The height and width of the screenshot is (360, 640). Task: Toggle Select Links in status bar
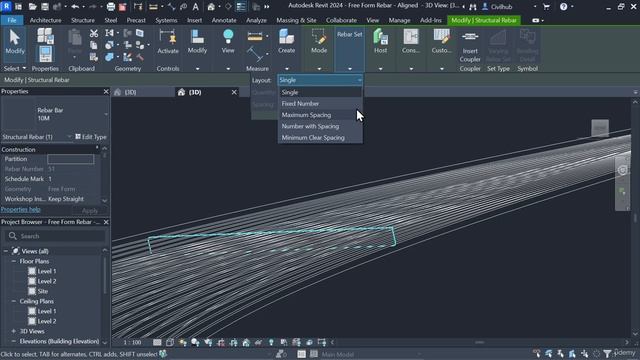[x=537, y=353]
